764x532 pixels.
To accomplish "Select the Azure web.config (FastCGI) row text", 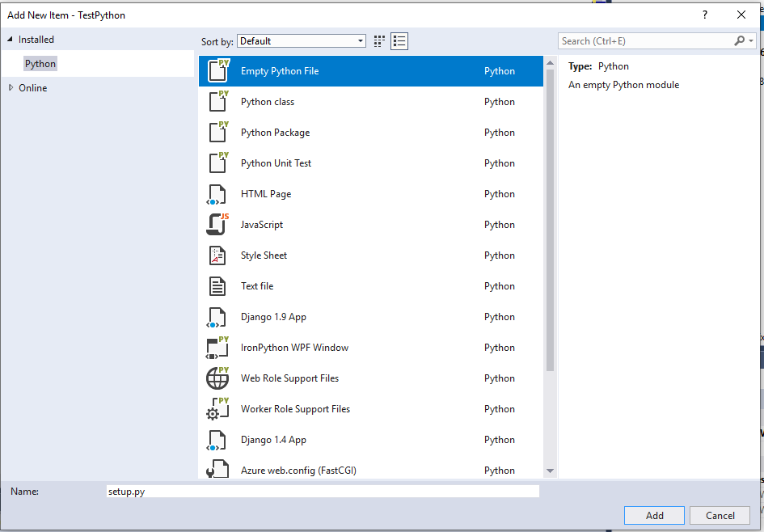I will click(298, 470).
